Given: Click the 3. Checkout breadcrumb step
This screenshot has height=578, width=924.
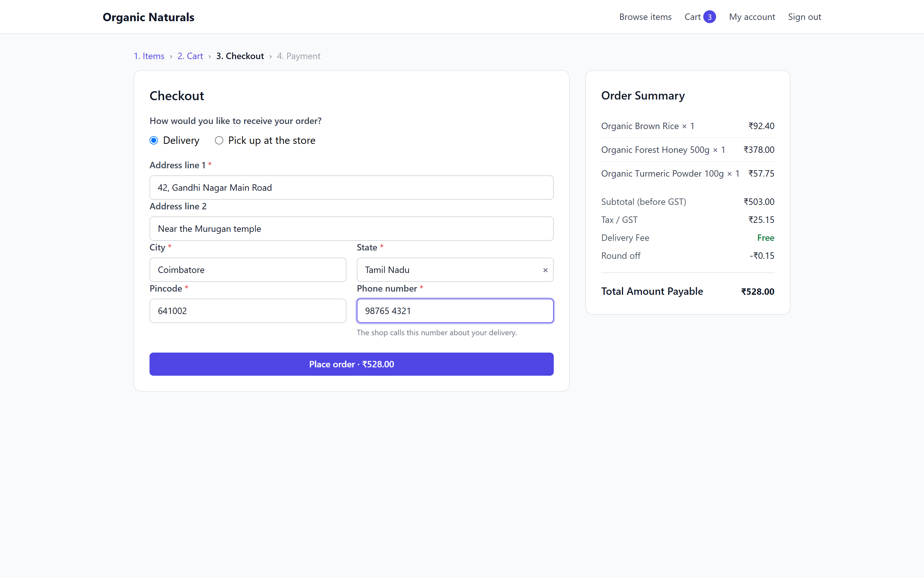Looking at the screenshot, I should tap(240, 56).
